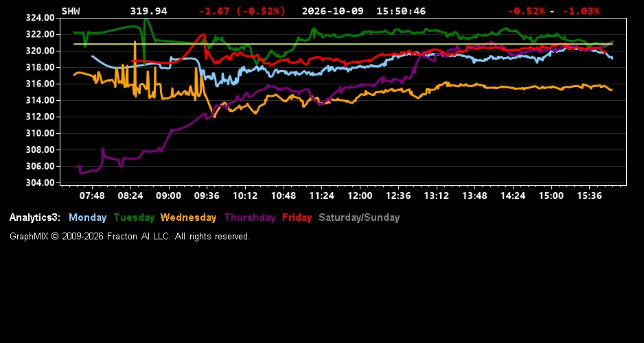Click the 318.00 y-axis label
This screenshot has width=644, height=343.
click(x=40, y=67)
